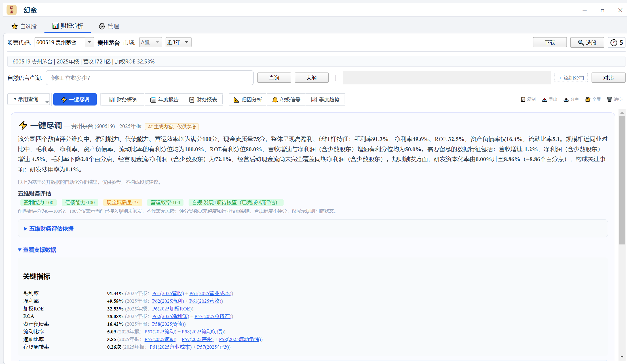Click 盈利能力:100 score badge
Viewport: 627px width, 364px height.
coord(39,203)
